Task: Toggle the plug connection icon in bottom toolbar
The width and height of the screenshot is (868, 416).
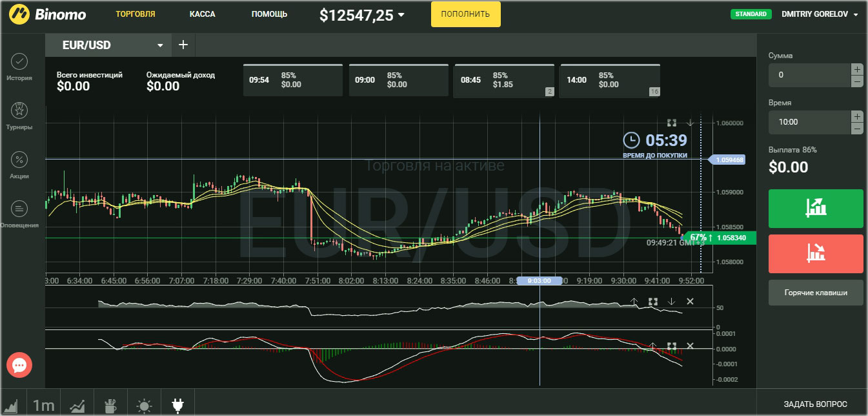Action: pos(177,405)
